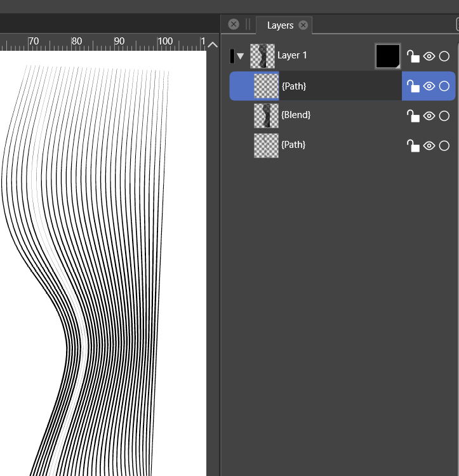The image size is (459, 476).
Task: Click Layer 1's black color swatch
Action: [x=387, y=56]
